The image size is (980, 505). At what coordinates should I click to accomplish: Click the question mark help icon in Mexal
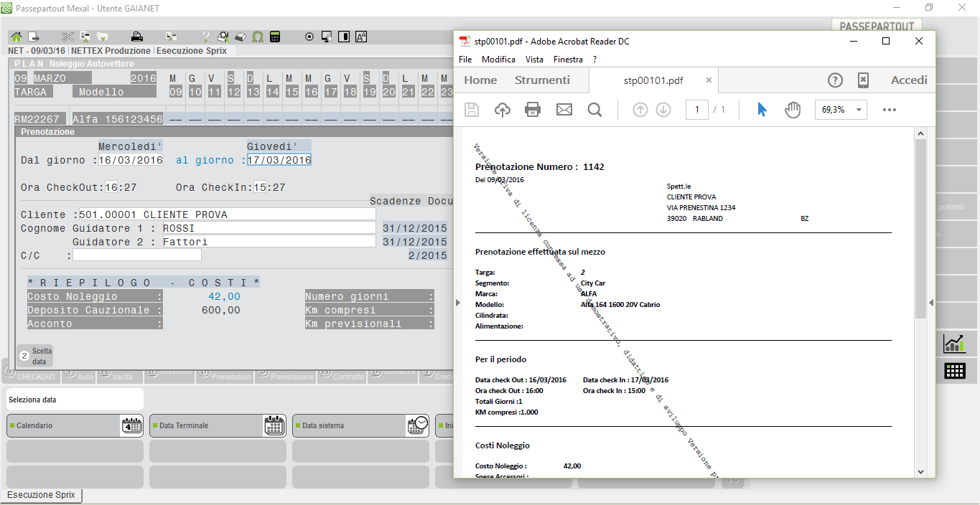point(206,37)
